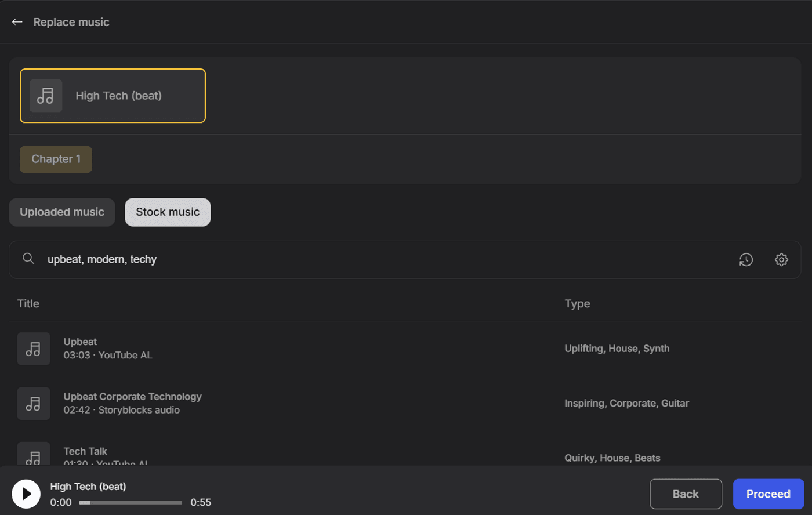
Task: Switch to Uploaded music
Action: click(61, 212)
